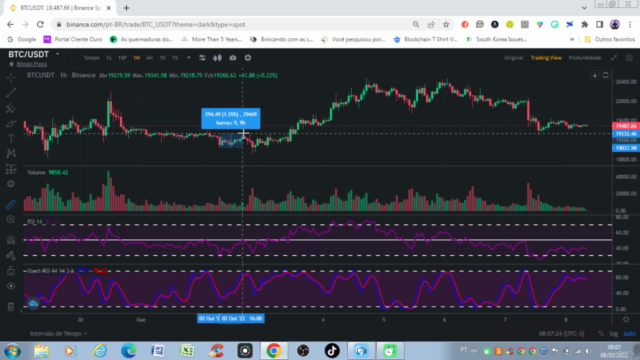This screenshot has width=640, height=360.
Task: Select the trend line drawing tool
Action: (11, 93)
